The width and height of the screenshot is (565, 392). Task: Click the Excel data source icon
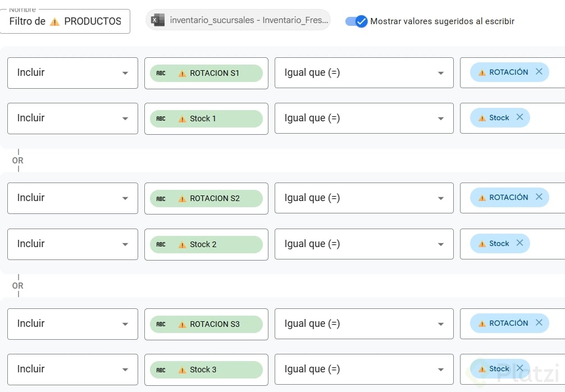[158, 20]
